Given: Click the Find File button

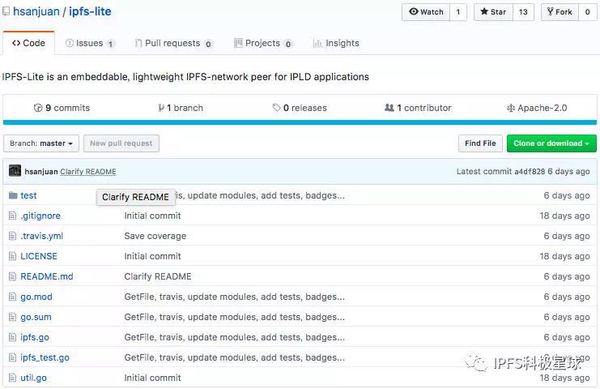Looking at the screenshot, I should (x=480, y=143).
